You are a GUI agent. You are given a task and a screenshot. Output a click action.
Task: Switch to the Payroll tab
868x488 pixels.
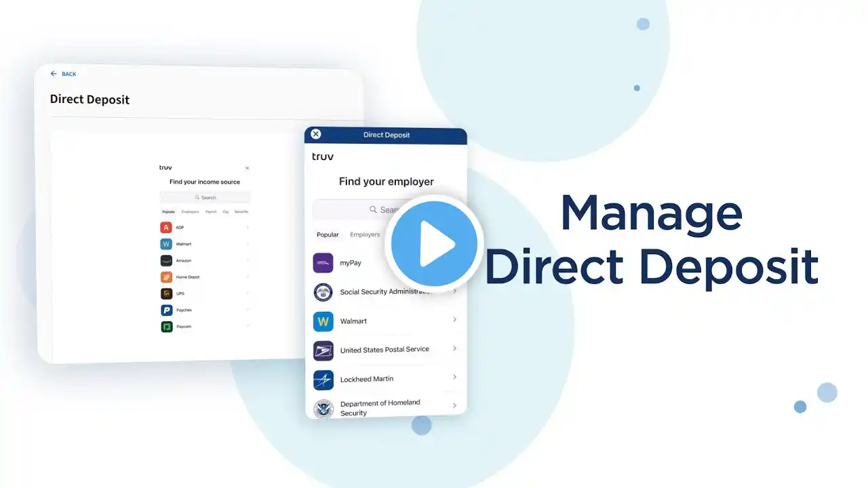coord(211,211)
